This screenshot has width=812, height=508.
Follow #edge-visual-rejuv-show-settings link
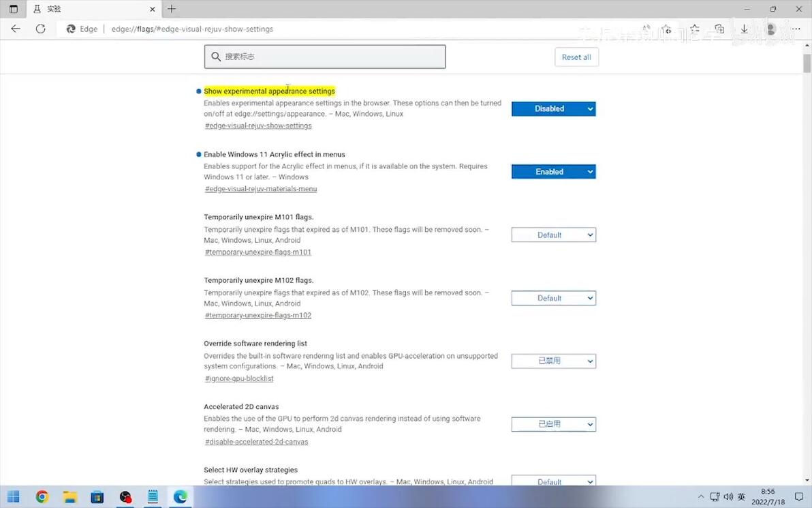tap(258, 126)
